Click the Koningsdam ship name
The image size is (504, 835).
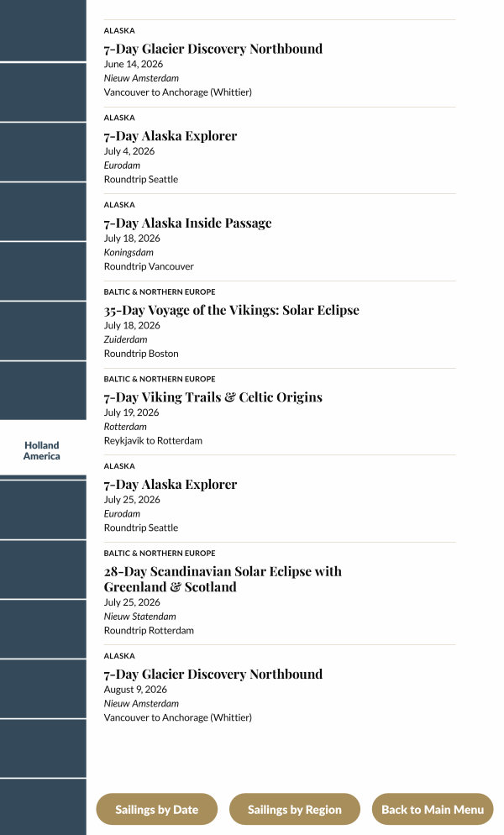[129, 252]
